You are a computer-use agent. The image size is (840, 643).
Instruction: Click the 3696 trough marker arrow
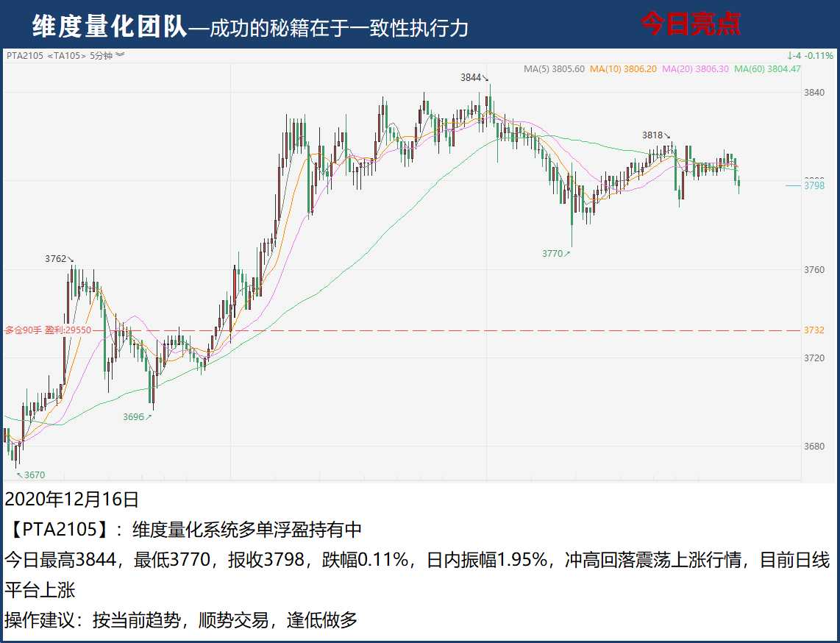[149, 416]
